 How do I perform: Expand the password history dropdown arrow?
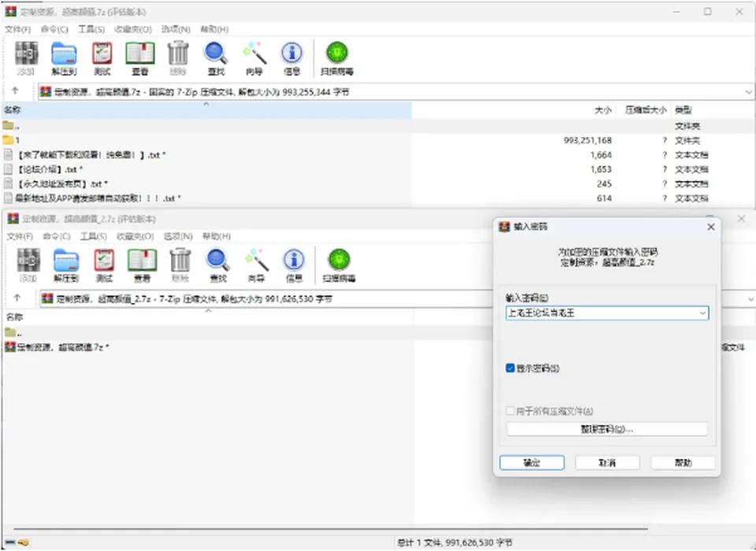(702, 313)
